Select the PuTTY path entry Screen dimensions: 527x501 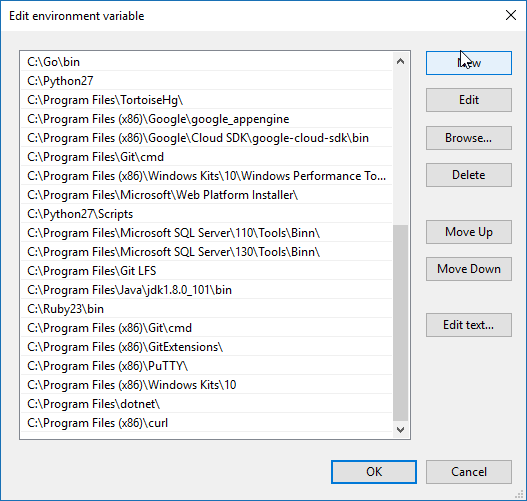207,366
